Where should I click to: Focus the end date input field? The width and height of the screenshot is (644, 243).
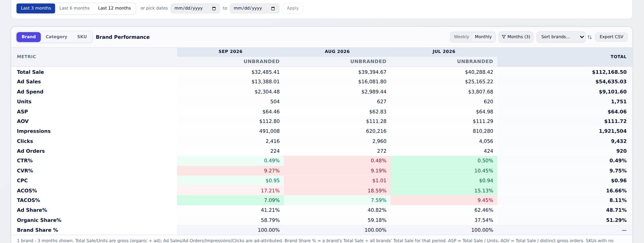[x=255, y=8]
